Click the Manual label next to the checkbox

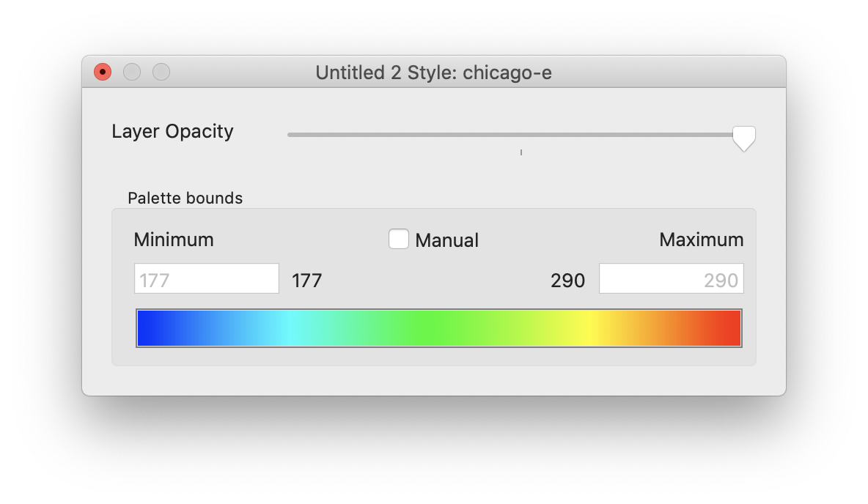tap(446, 240)
